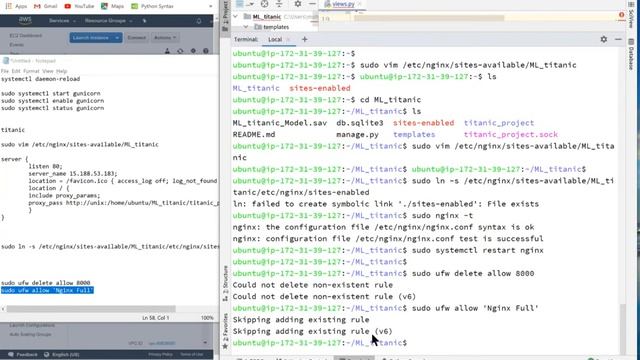
Task: Expand the Resource Groups menu
Action: pos(109,20)
